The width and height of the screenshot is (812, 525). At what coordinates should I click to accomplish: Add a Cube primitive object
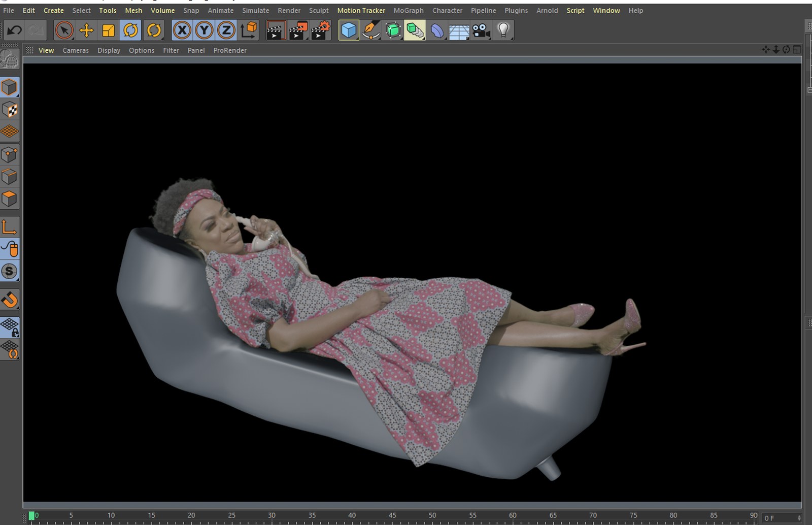(x=349, y=30)
